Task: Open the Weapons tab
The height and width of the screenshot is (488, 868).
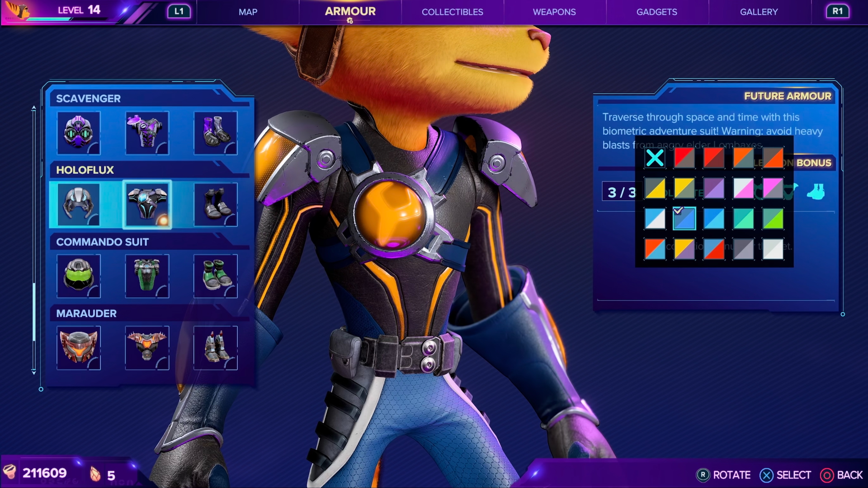Action: tap(554, 12)
